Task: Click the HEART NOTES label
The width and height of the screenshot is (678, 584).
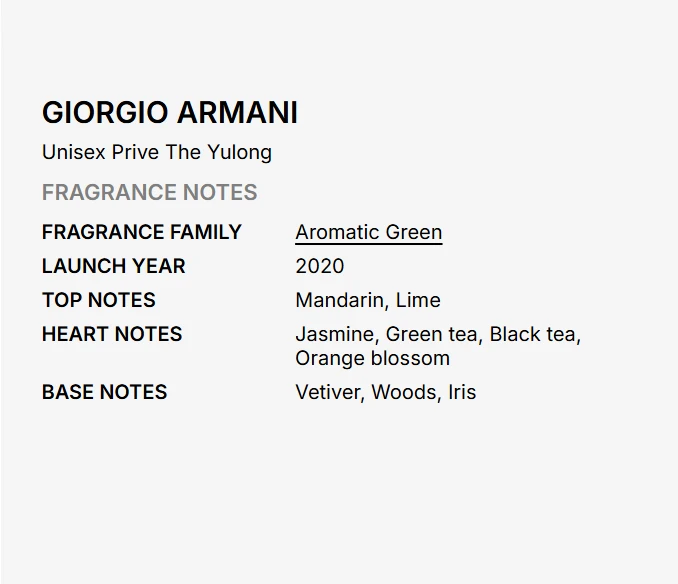Action: pyautogui.click(x=112, y=334)
